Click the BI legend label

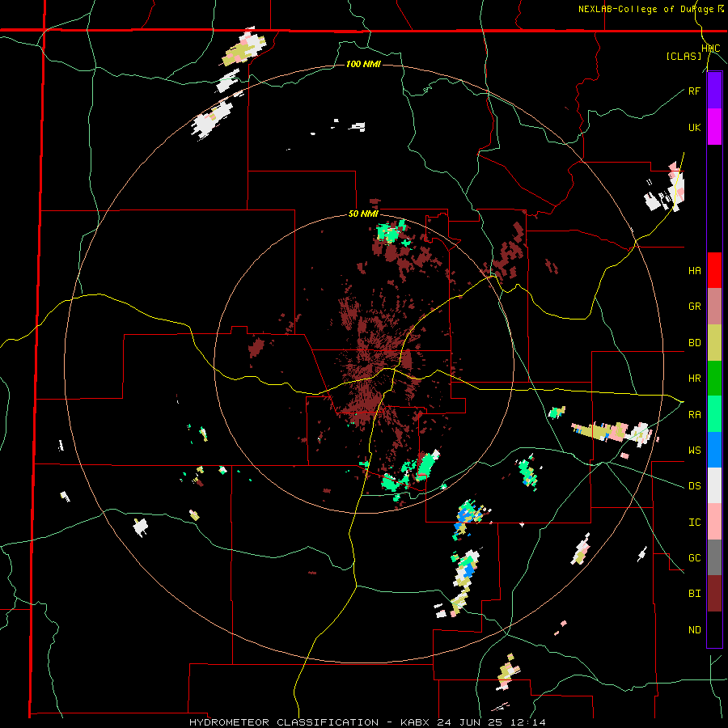tap(694, 594)
